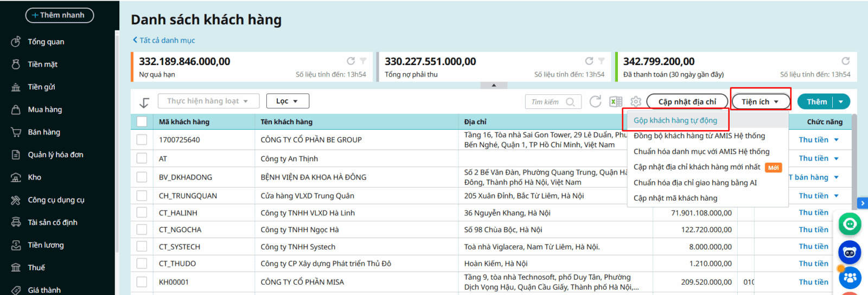Image resolution: width=868 pixels, height=295 pixels.
Task: Tick the select-all checkbox in header
Action: 142,122
